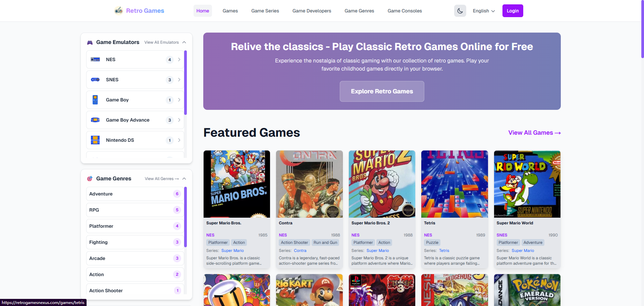Select the Action genre row in sidebar
Viewport: 644px width, 306px height.
135,274
